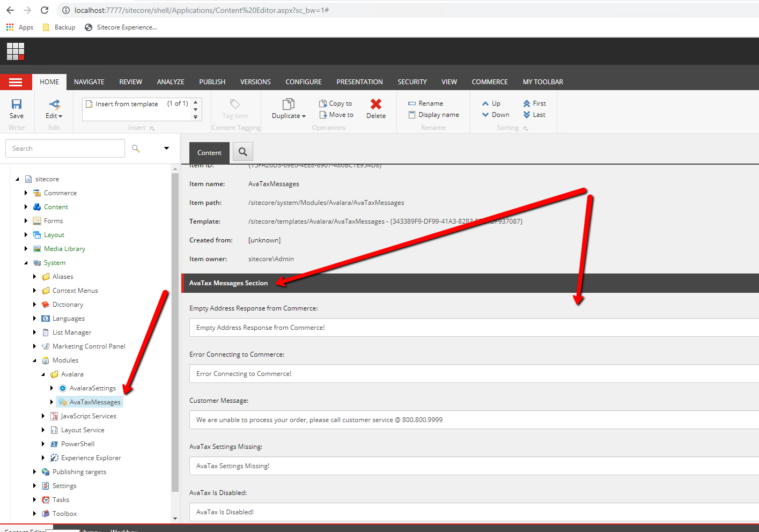Click the Customer Message text field

(474, 420)
